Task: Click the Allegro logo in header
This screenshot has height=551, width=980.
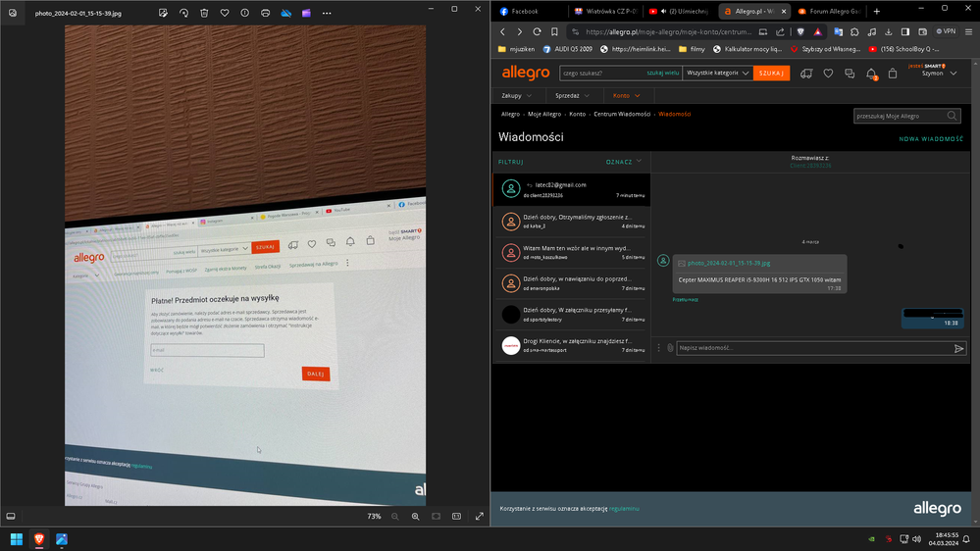Action: pos(526,74)
